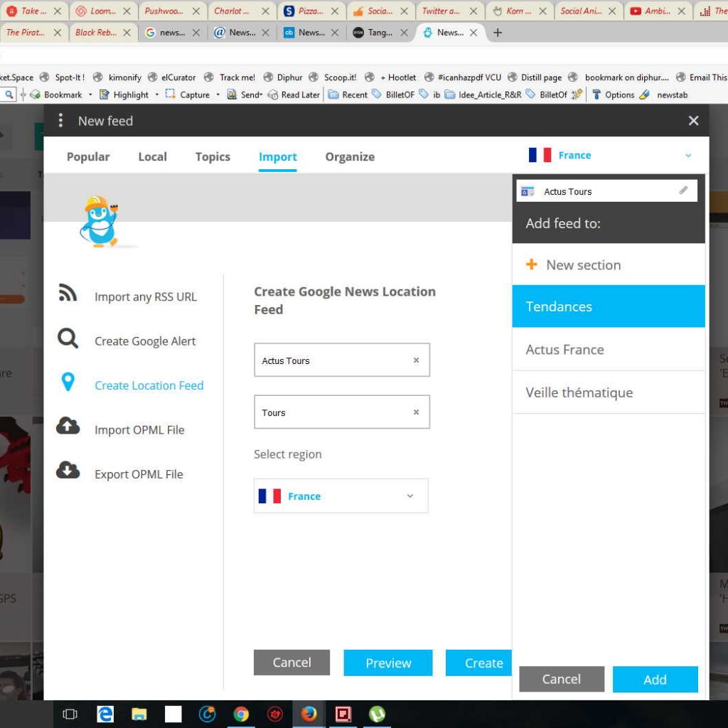Click the Send toolbar button
Screen dimensions: 728x728
point(245,95)
